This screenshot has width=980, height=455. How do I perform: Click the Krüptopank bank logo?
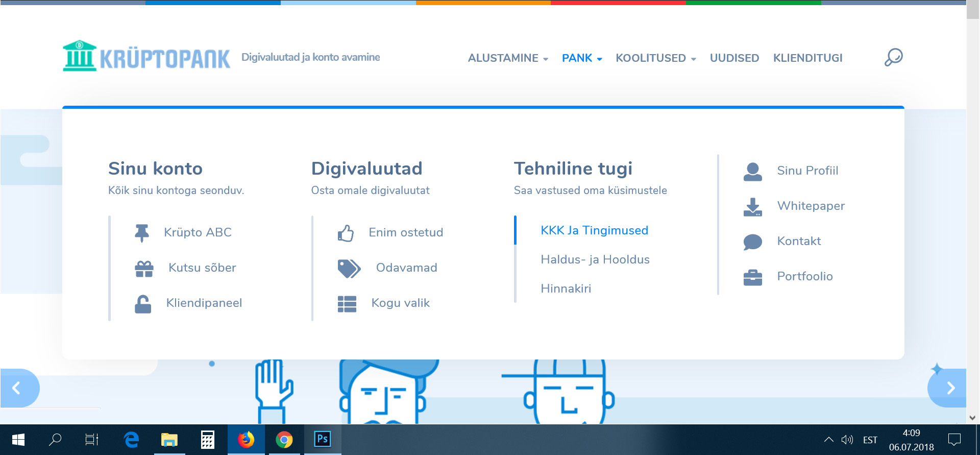(x=146, y=56)
